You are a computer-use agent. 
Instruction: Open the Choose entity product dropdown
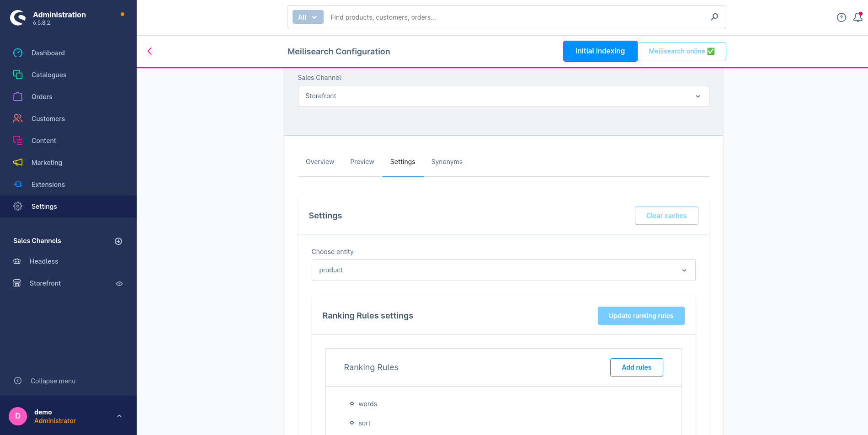(x=504, y=270)
